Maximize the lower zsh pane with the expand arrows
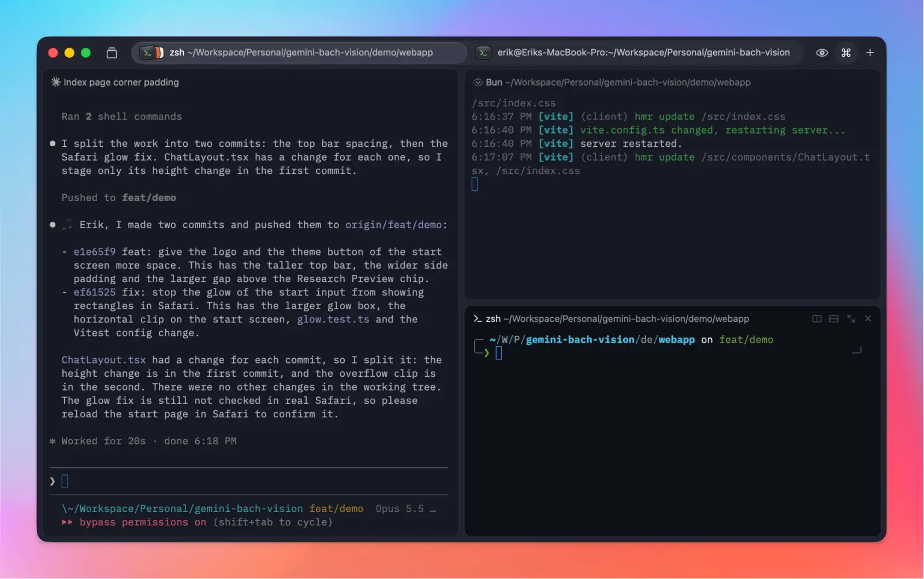Image resolution: width=924 pixels, height=579 pixels. point(851,318)
